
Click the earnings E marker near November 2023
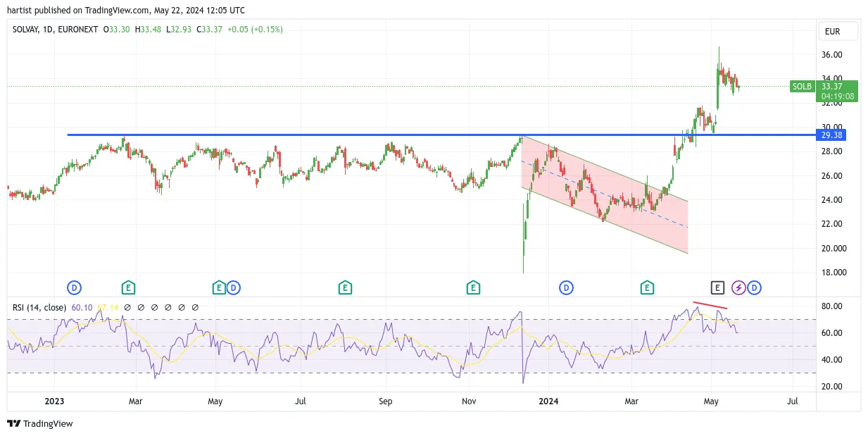pos(473,287)
